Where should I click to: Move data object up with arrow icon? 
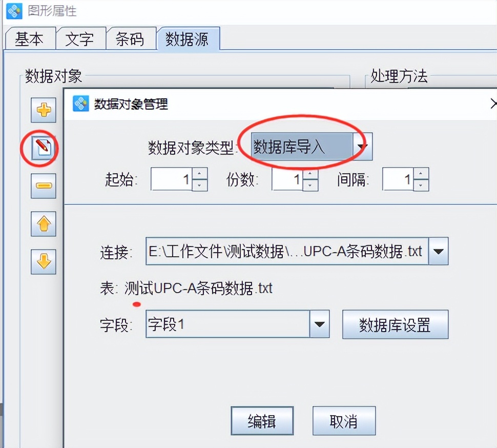point(44,224)
